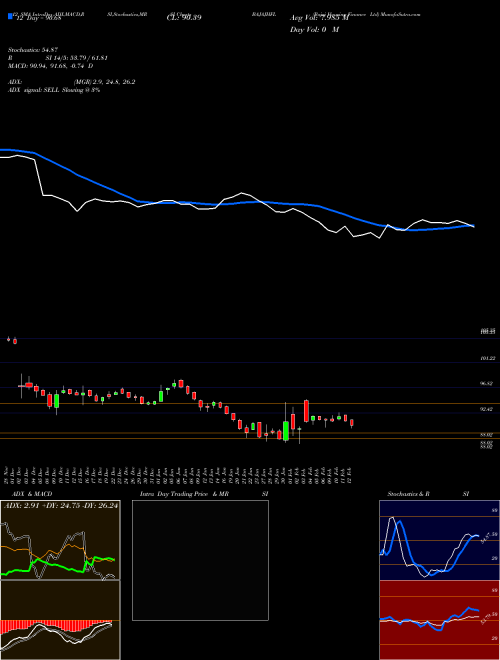
Task: Open the MACD histogram chart panel
Action: [x=60, y=620]
